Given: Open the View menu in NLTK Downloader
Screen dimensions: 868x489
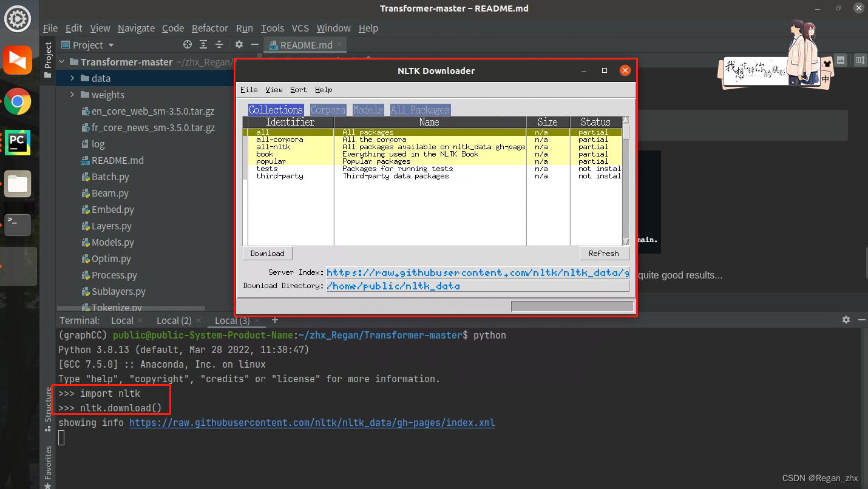Looking at the screenshot, I should [x=274, y=90].
